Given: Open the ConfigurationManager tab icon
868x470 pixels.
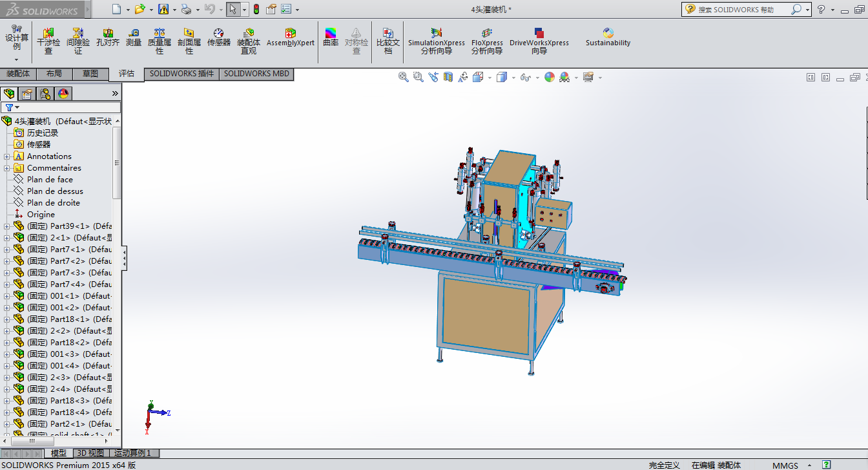Looking at the screenshot, I should 45,94.
